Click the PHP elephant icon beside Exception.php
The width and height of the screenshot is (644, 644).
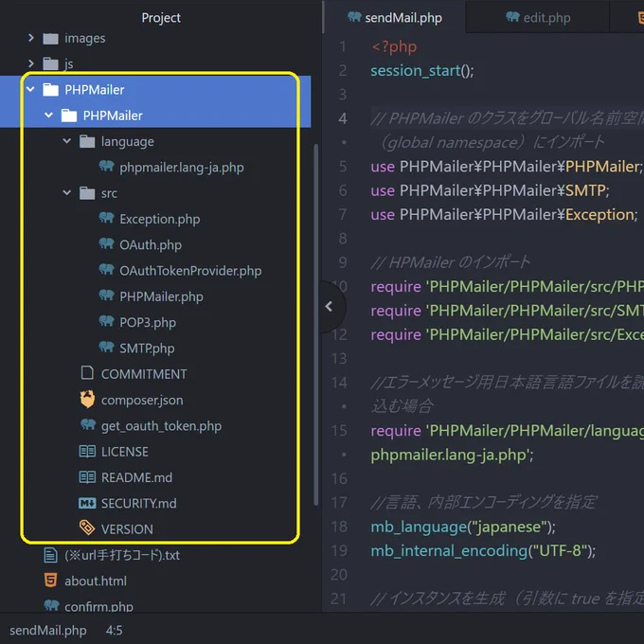106,218
